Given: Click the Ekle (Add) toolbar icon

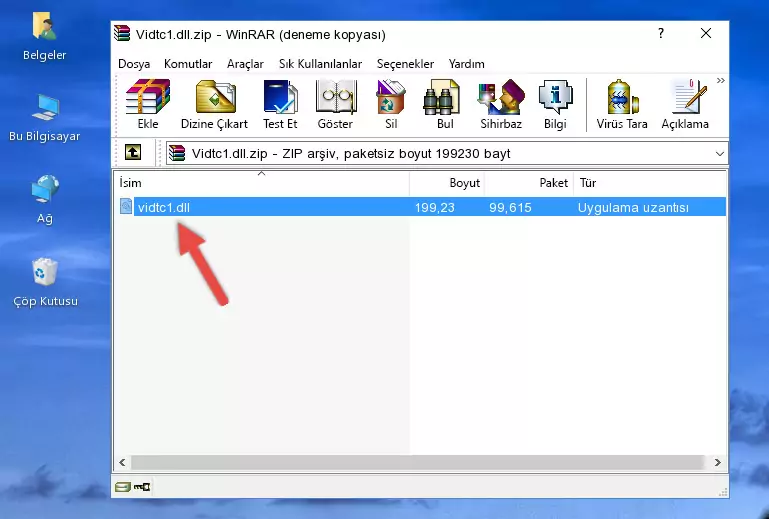Looking at the screenshot, I should click(148, 104).
